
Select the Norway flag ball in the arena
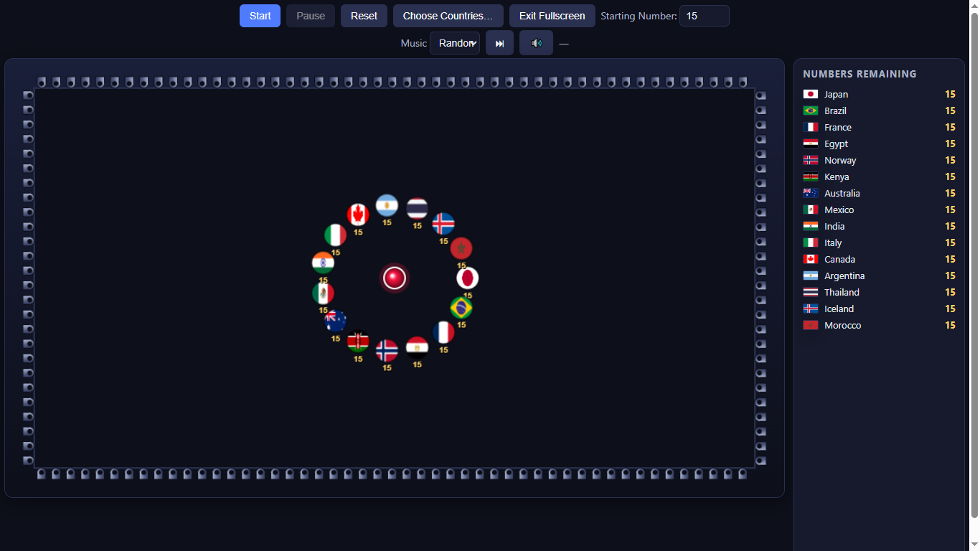(387, 350)
